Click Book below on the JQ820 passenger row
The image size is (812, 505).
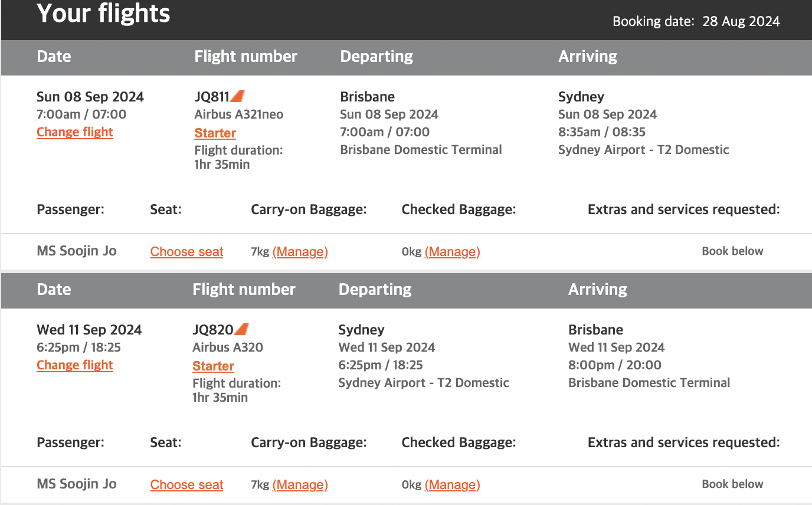732,484
